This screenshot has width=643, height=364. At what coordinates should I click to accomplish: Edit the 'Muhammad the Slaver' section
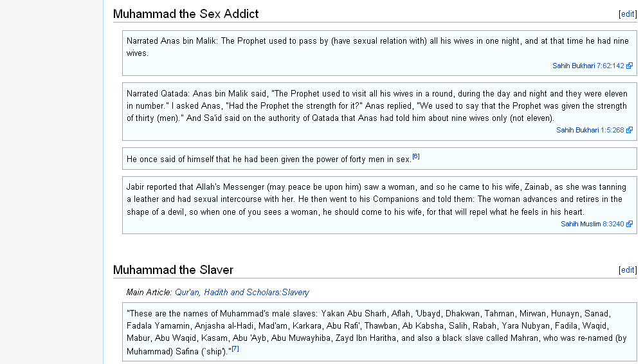628,270
